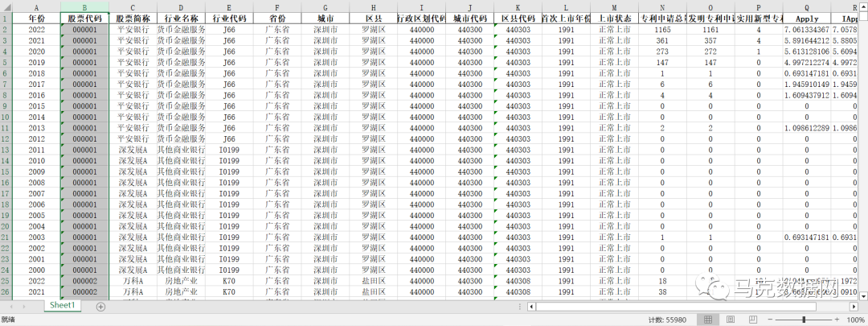Select cell with value 1.945910149
This screenshot has width=868, height=326.
[807, 84]
